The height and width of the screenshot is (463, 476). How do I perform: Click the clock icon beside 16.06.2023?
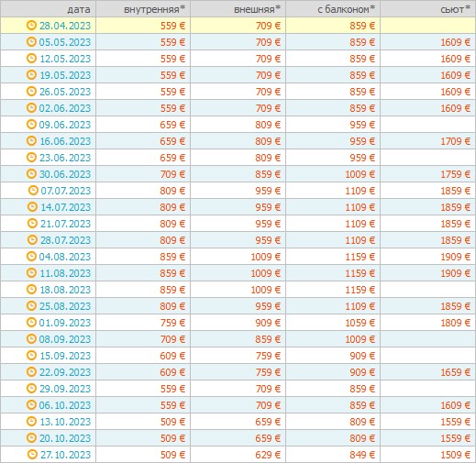pos(31,140)
